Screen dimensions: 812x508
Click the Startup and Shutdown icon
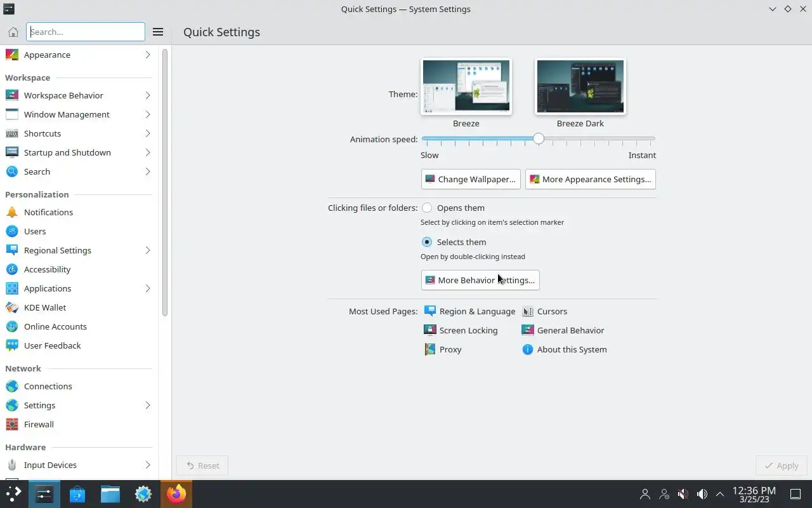(x=12, y=152)
